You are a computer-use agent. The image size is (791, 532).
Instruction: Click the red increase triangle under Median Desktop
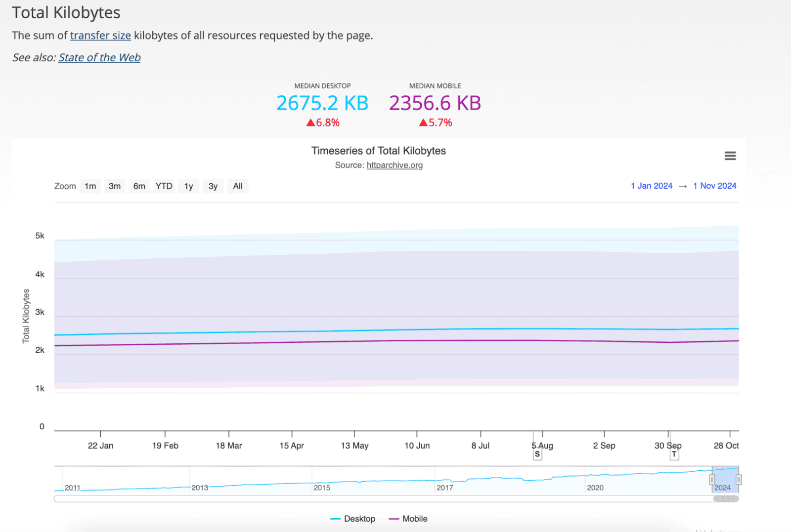(x=311, y=122)
